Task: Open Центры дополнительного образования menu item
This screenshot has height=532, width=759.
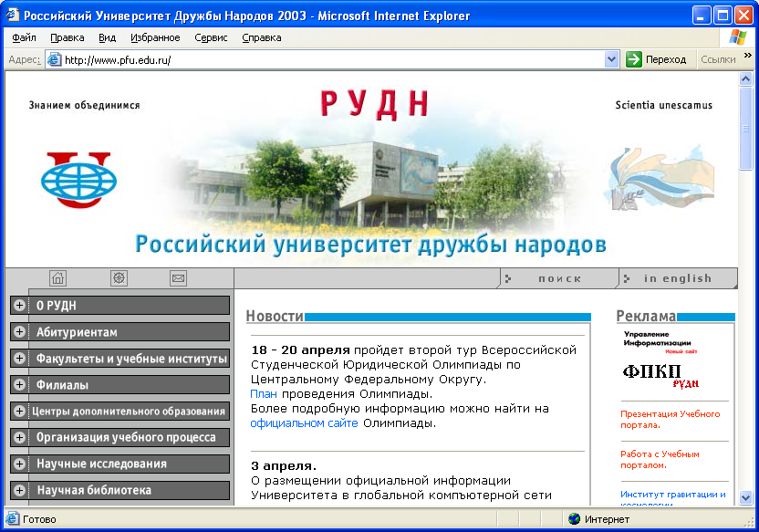Action: tap(129, 411)
